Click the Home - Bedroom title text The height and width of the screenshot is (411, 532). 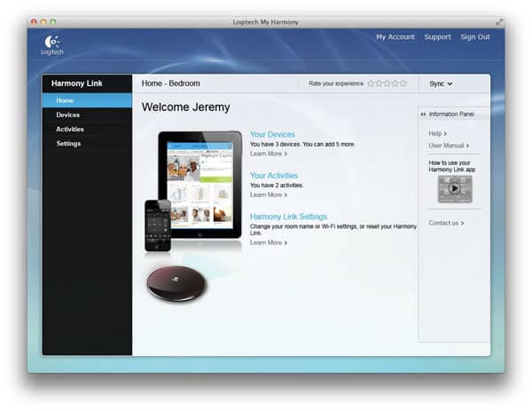pyautogui.click(x=170, y=83)
